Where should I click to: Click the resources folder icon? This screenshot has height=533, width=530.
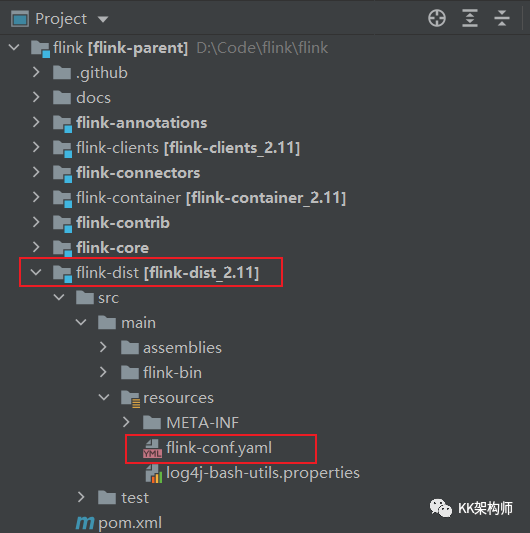tap(130, 398)
